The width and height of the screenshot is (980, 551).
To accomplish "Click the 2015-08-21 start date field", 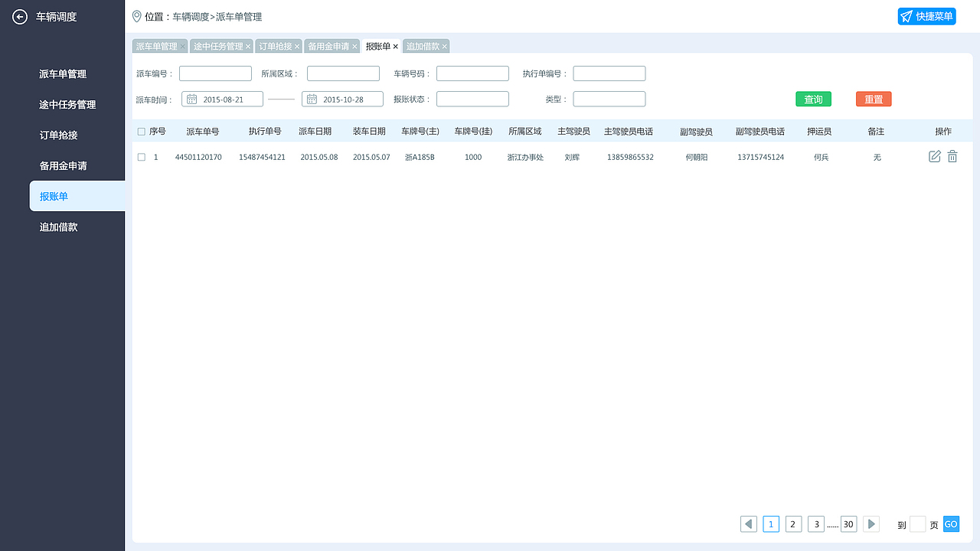I will point(222,99).
